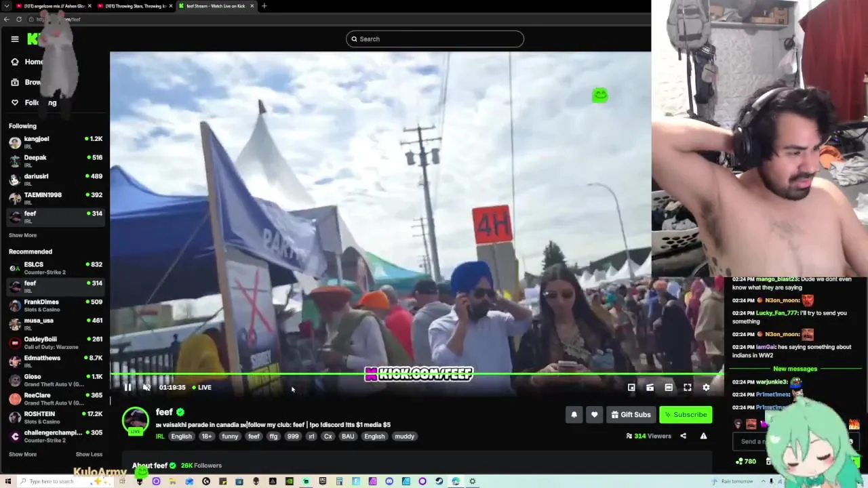Open browser tab search dropdown arrow
868x488 pixels.
(6, 6)
